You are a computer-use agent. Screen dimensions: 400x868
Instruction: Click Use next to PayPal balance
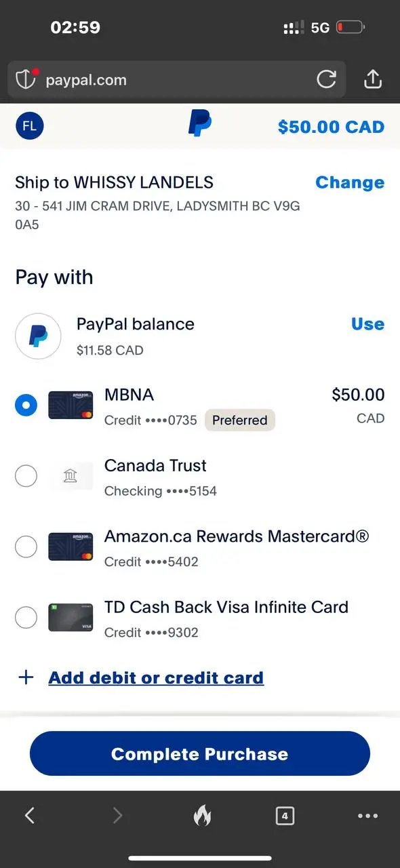tap(368, 324)
